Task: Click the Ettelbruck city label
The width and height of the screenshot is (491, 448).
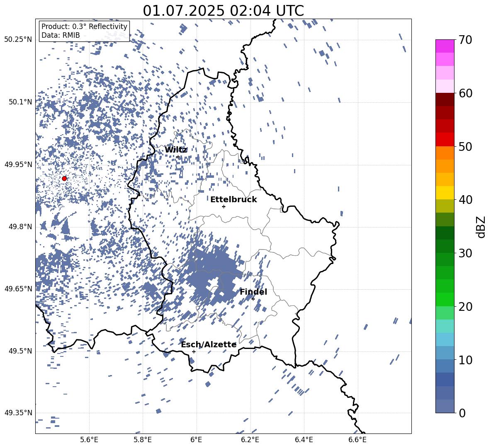Action: (233, 200)
